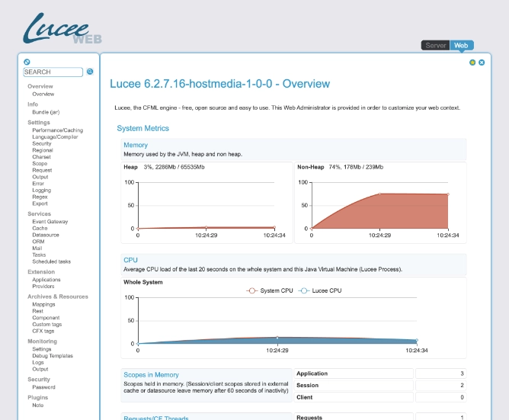Open Monitoring Settings page
Screen dimensions: 509x420
click(42, 349)
